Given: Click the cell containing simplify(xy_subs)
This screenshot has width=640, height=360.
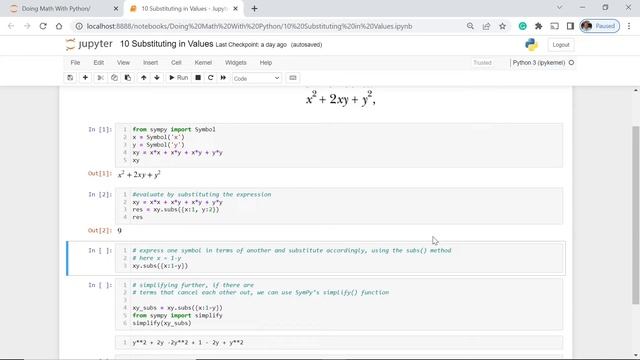Looking at the screenshot, I should [339, 304].
